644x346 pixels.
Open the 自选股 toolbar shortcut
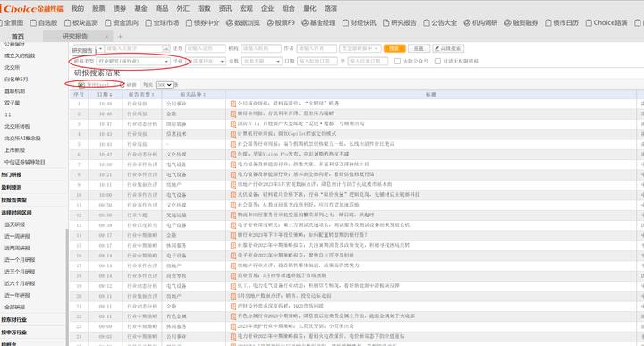click(x=44, y=22)
